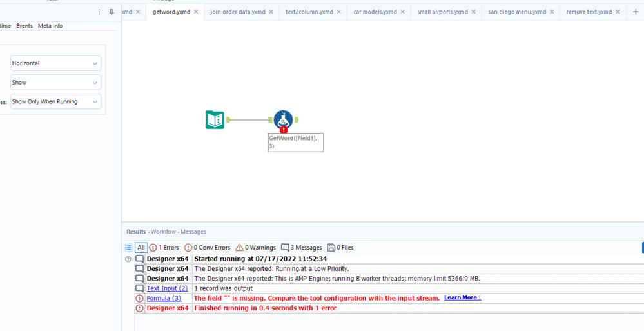Click the error icon on Finished running row

click(140, 308)
